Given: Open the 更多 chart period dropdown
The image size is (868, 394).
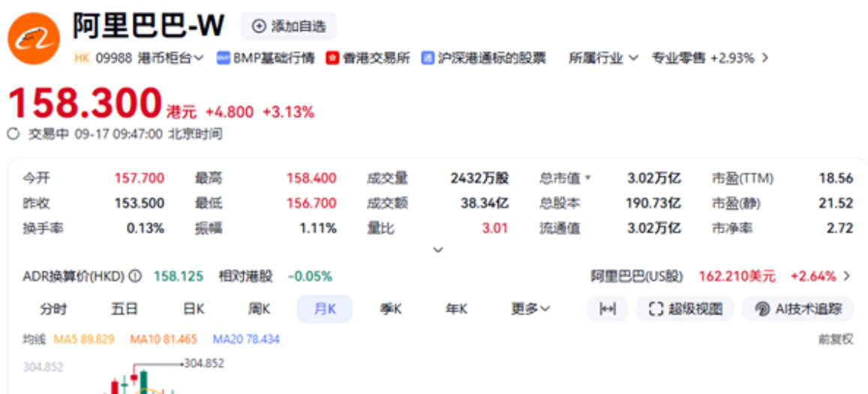Looking at the screenshot, I should pos(530,308).
